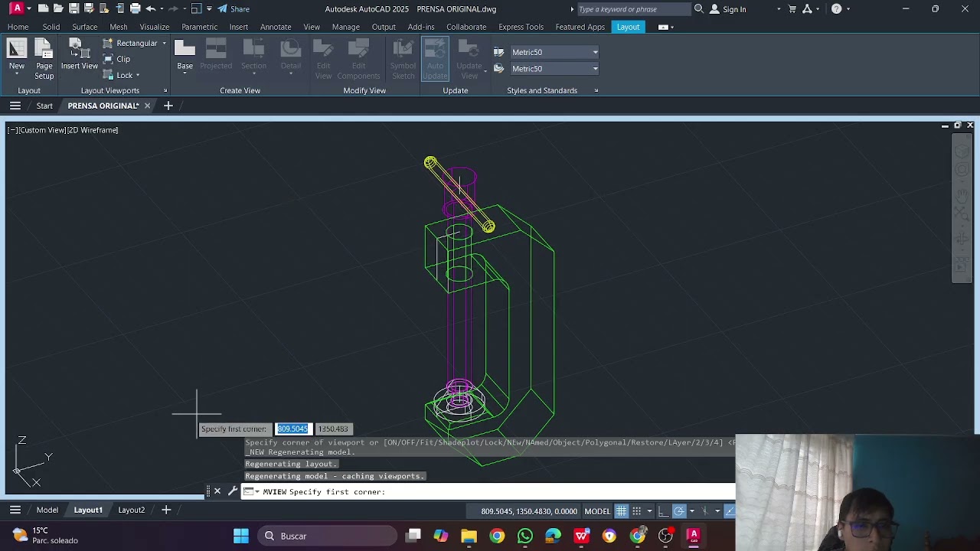Screen dimensions: 980x551
Task: Toggle drawing grid display in status bar
Action: (622, 511)
